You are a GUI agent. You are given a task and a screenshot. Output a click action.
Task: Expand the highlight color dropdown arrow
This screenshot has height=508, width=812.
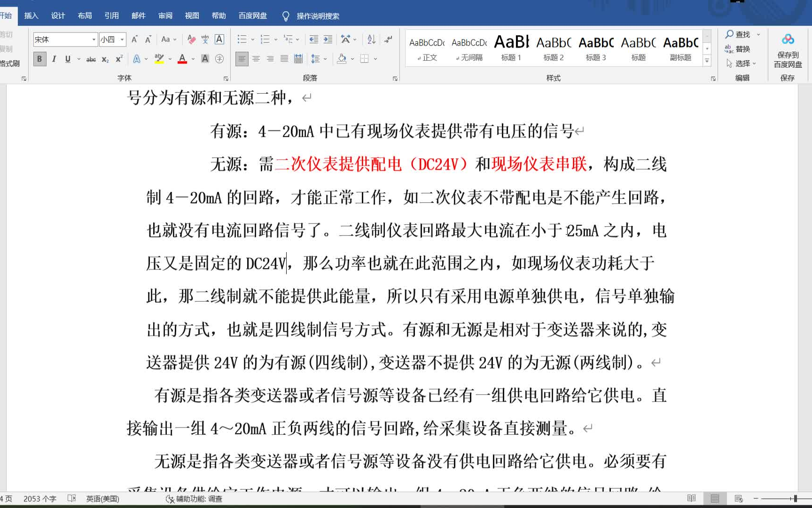click(170, 59)
